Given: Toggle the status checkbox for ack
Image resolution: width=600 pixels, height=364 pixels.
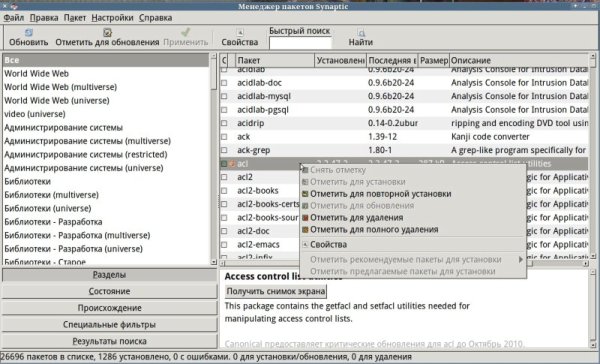Looking at the screenshot, I should pos(224,137).
